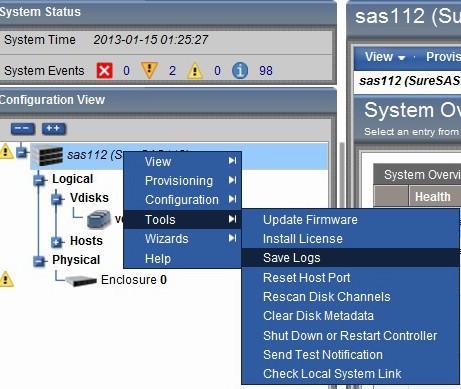Open the View submenu in context menu
461x389 pixels.
point(182,162)
